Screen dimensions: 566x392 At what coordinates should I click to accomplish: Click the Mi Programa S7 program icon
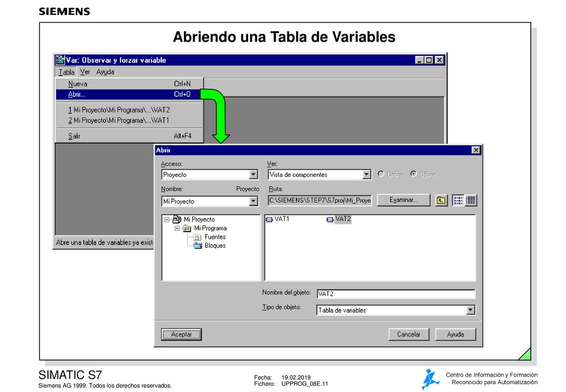tap(187, 228)
